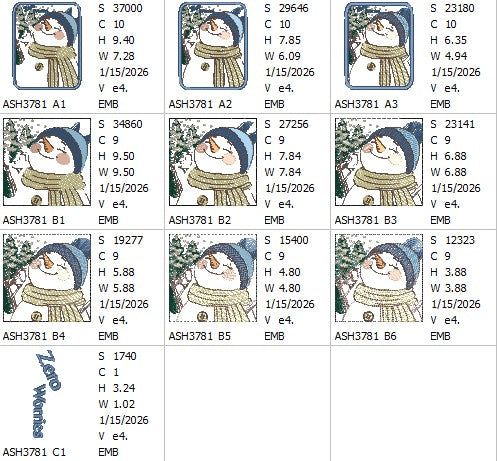Select the ASH3781 B3 design thumbnail
The height and width of the screenshot is (461, 498).
(x=379, y=162)
